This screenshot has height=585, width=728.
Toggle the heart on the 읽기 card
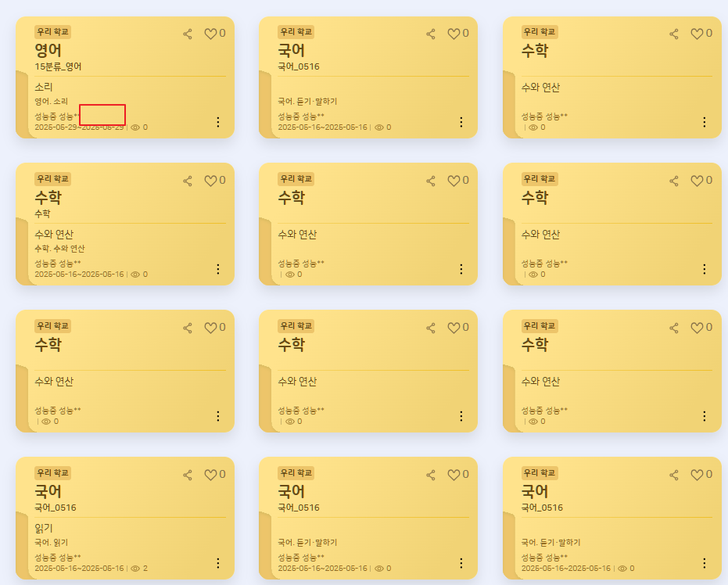click(210, 475)
